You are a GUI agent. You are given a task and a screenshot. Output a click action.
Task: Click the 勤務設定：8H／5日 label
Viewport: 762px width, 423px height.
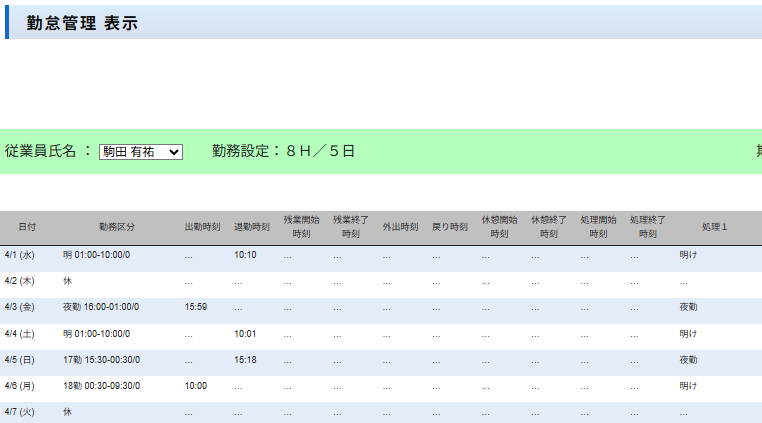click(x=283, y=151)
